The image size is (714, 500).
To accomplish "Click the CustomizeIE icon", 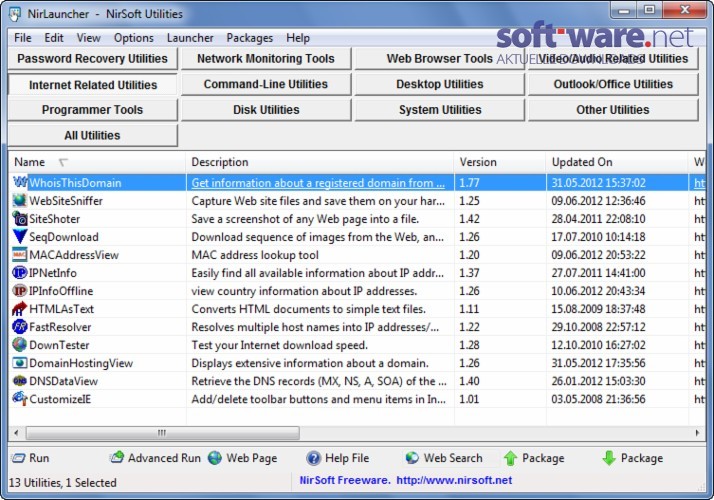I will click(x=20, y=399).
